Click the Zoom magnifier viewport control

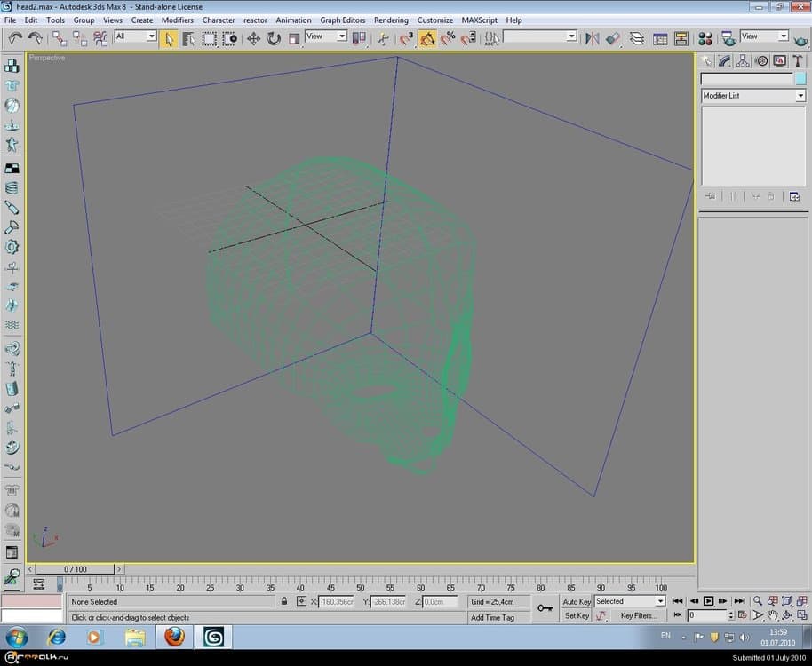point(758,601)
